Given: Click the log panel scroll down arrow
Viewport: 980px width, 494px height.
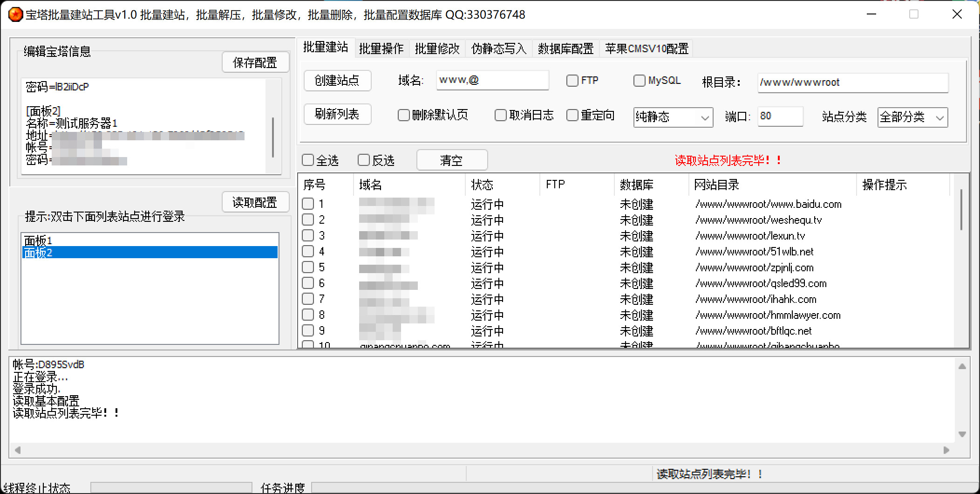Looking at the screenshot, I should pyautogui.click(x=962, y=434).
